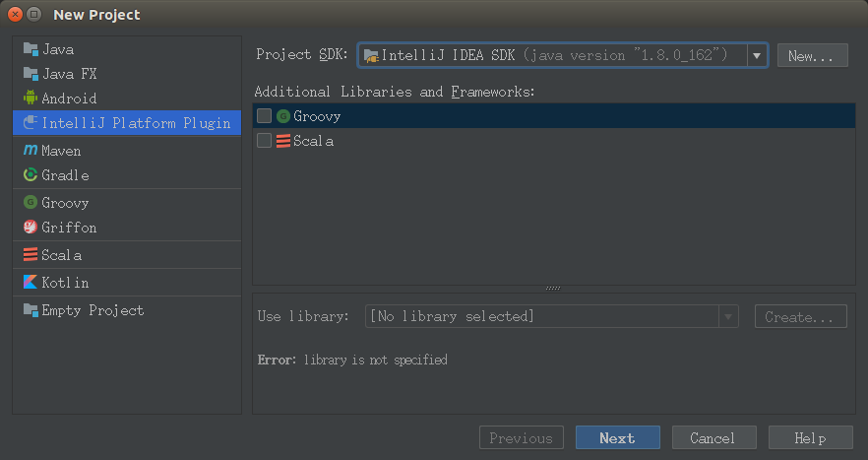
Task: Open the Project SDK dropdown arrow
Action: pos(756,55)
